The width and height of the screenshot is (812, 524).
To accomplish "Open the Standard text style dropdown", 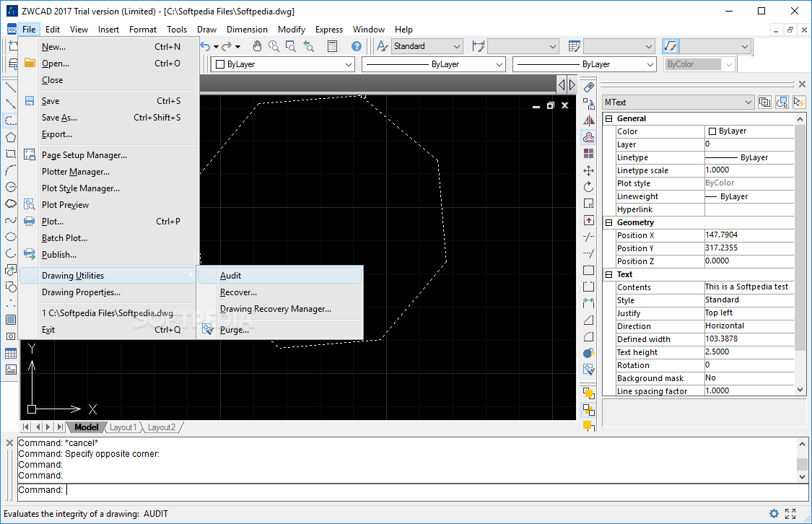I will [x=457, y=46].
